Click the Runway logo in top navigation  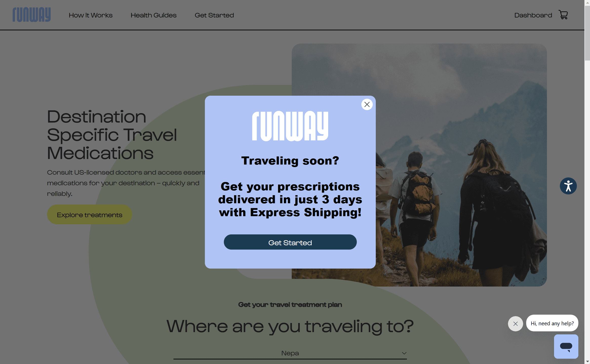click(x=32, y=14)
